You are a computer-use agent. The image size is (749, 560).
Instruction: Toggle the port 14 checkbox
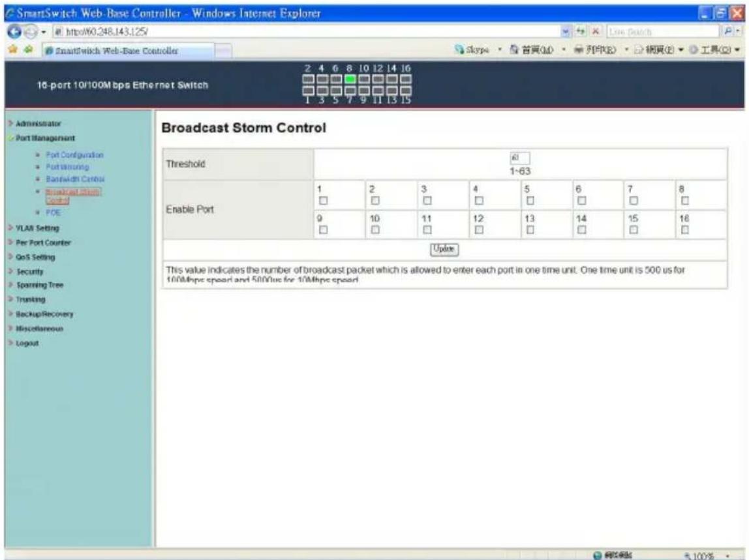(x=582, y=229)
